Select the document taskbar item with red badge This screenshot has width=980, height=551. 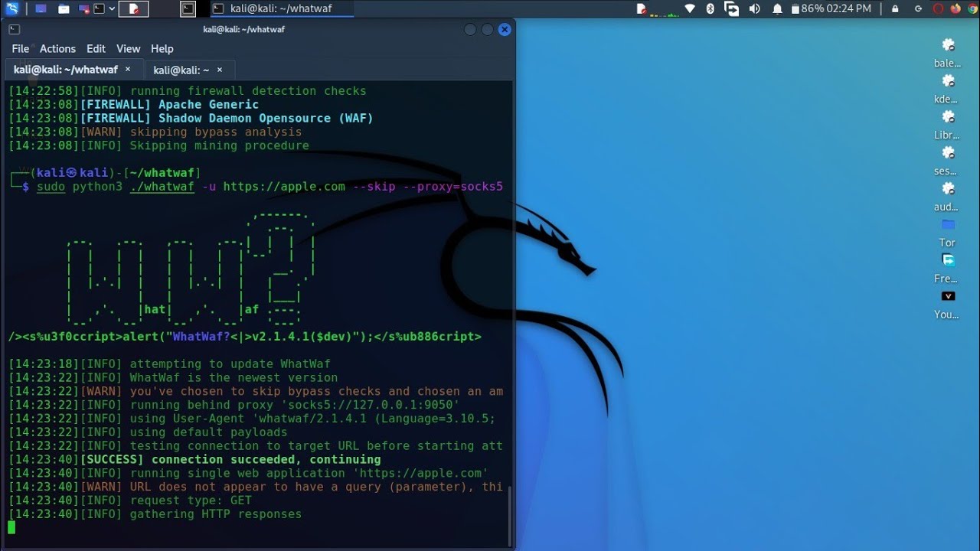[x=134, y=8]
